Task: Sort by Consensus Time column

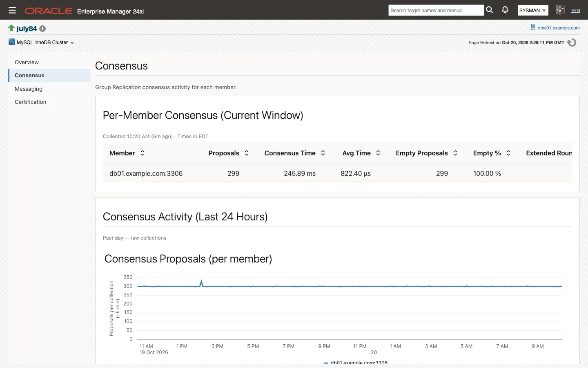Action: click(323, 153)
